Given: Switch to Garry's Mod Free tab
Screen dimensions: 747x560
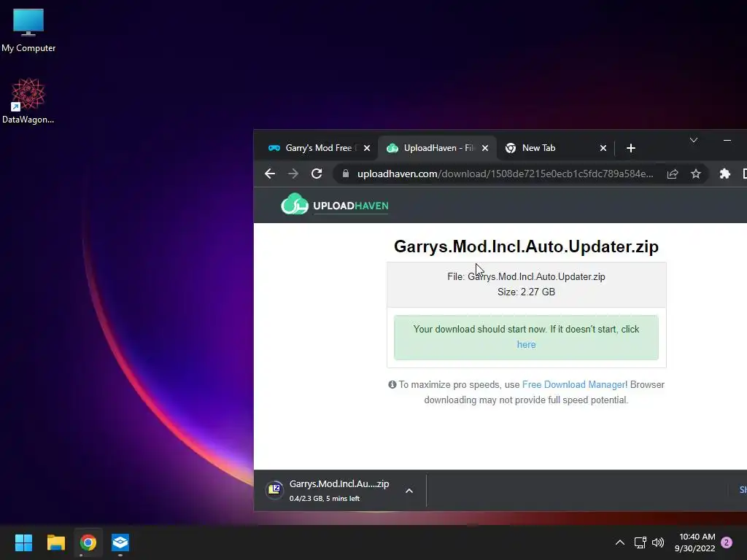Looking at the screenshot, I should (318, 148).
